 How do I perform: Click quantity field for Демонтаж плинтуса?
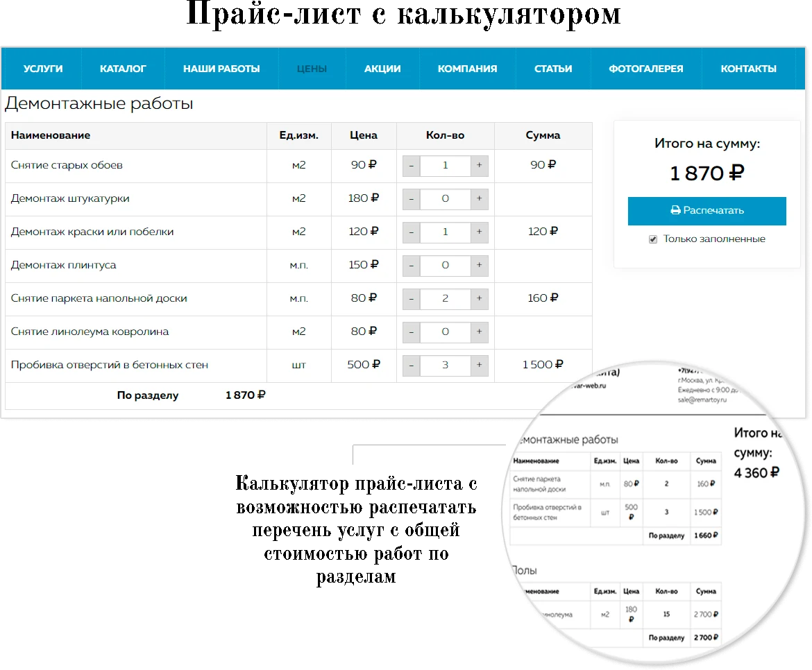pyautogui.click(x=446, y=266)
